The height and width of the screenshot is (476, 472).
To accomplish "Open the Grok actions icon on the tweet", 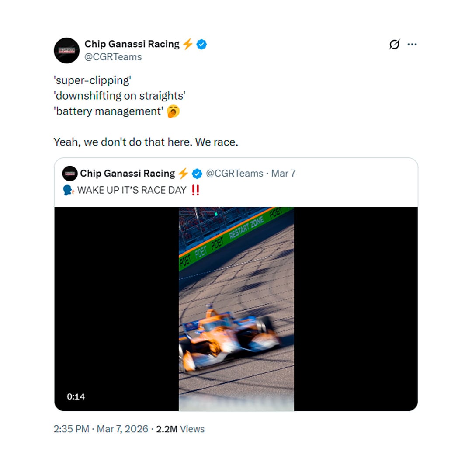I will pyautogui.click(x=395, y=44).
